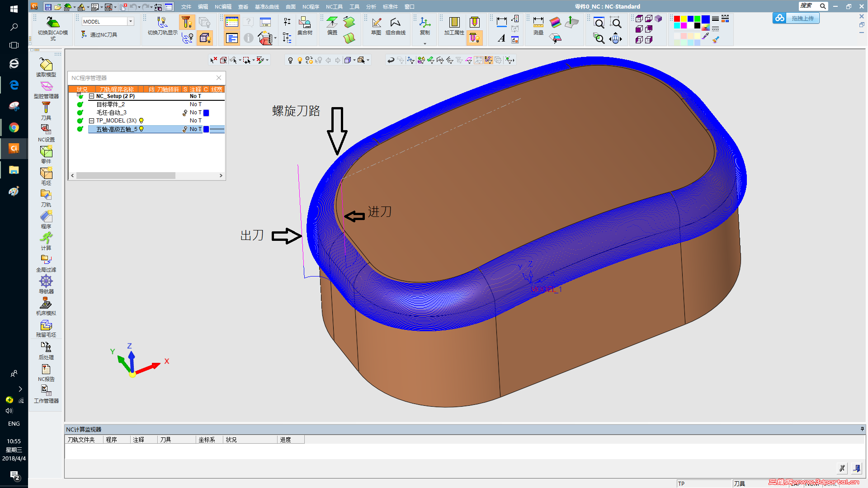The height and width of the screenshot is (488, 868).
Task: Pick the red color swatch in palette
Action: (x=677, y=19)
